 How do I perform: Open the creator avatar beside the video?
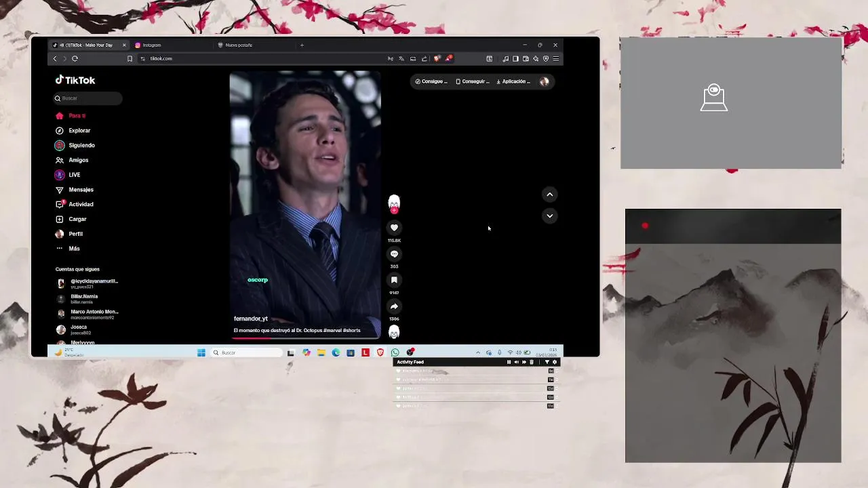coord(394,202)
